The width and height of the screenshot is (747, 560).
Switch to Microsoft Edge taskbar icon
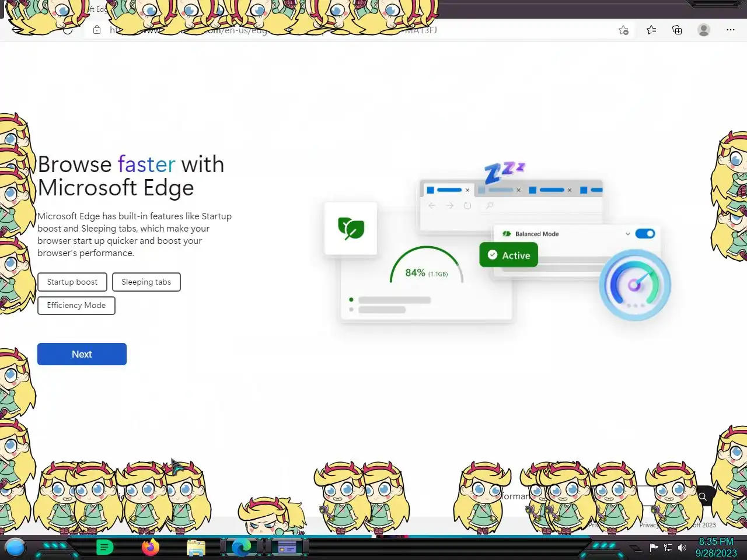242,547
